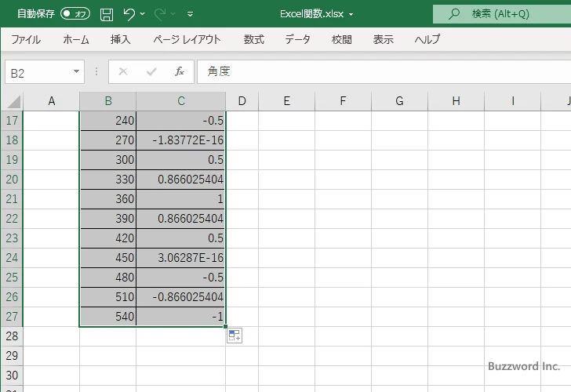
Task: Select column E header
Action: pyautogui.click(x=287, y=101)
